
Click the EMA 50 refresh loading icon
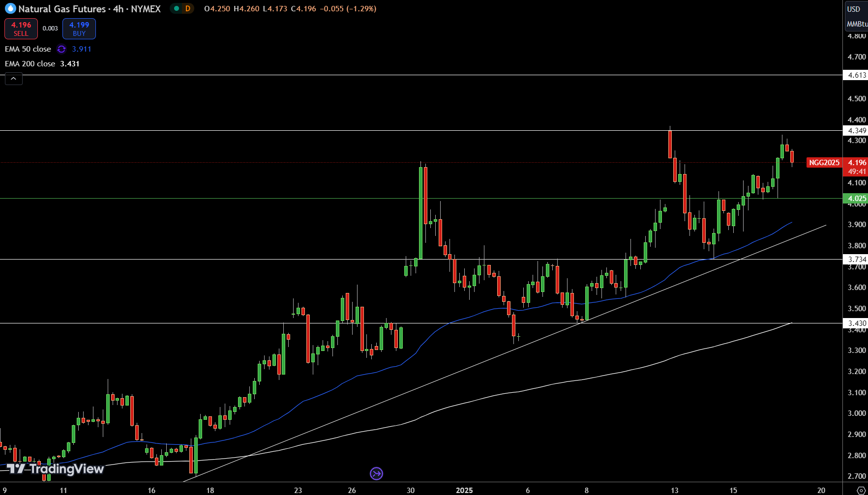(x=61, y=49)
